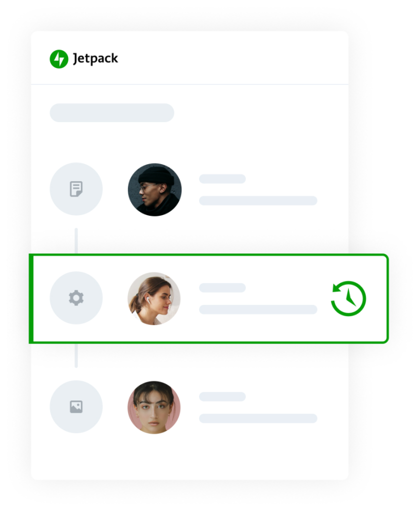Click long description placeholder beside pink-background avatar
Screen dimensions: 420x511
(x=258, y=418)
